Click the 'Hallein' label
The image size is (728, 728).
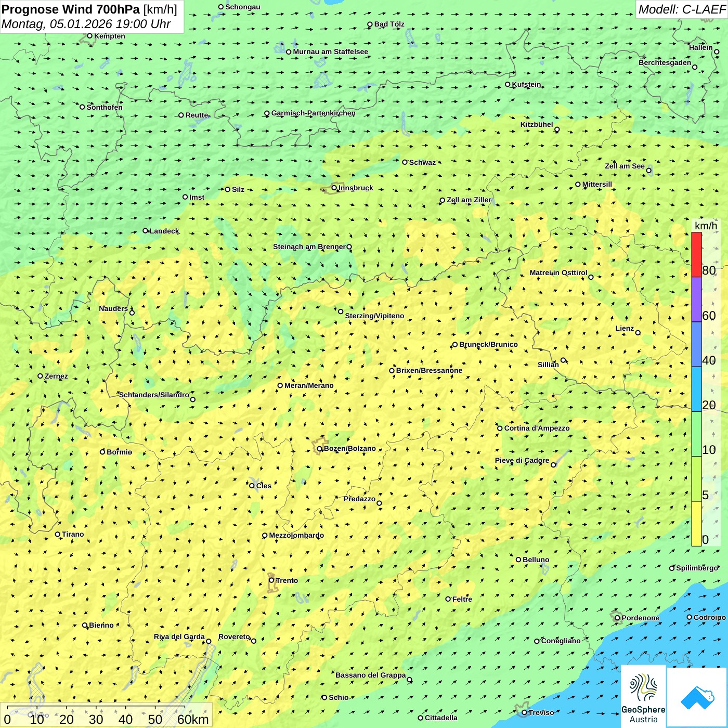pyautogui.click(x=701, y=47)
